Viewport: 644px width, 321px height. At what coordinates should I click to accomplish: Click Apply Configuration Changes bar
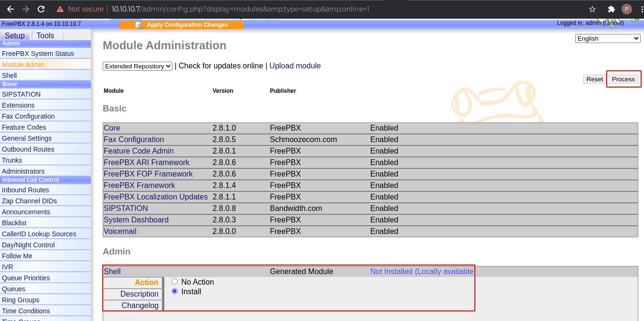[x=182, y=25]
